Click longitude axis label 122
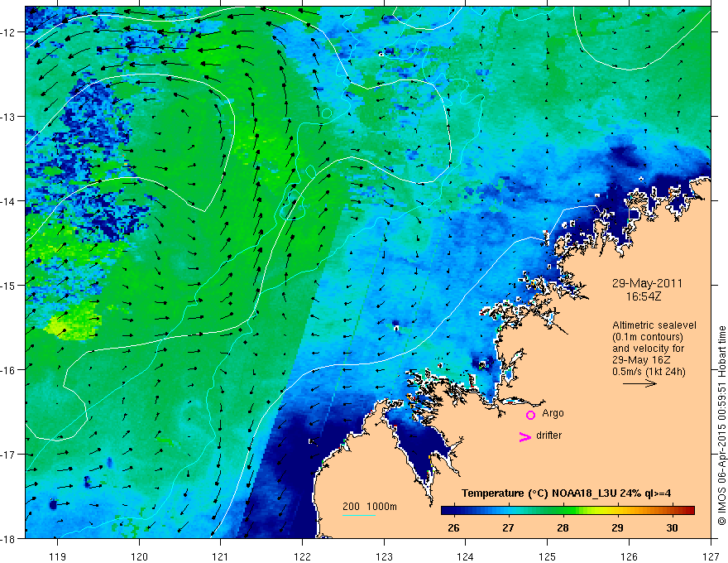Viewport: 728px width, 563px height. coord(302,556)
